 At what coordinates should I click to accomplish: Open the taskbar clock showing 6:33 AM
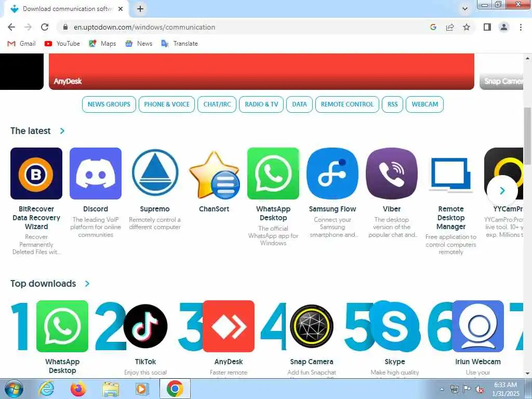coord(506,389)
